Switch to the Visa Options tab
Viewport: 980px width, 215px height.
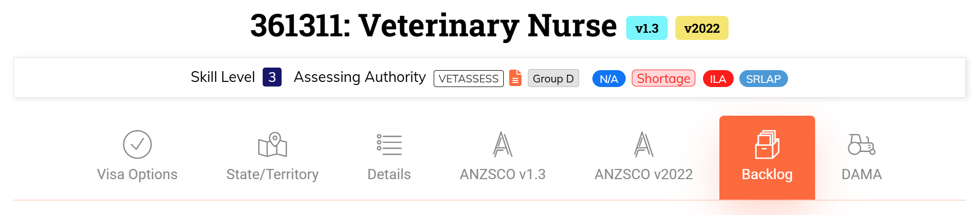(x=137, y=175)
